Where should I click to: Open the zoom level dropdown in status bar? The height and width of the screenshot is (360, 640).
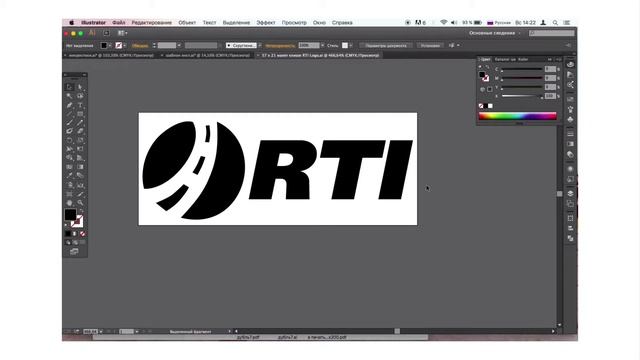tap(101, 331)
